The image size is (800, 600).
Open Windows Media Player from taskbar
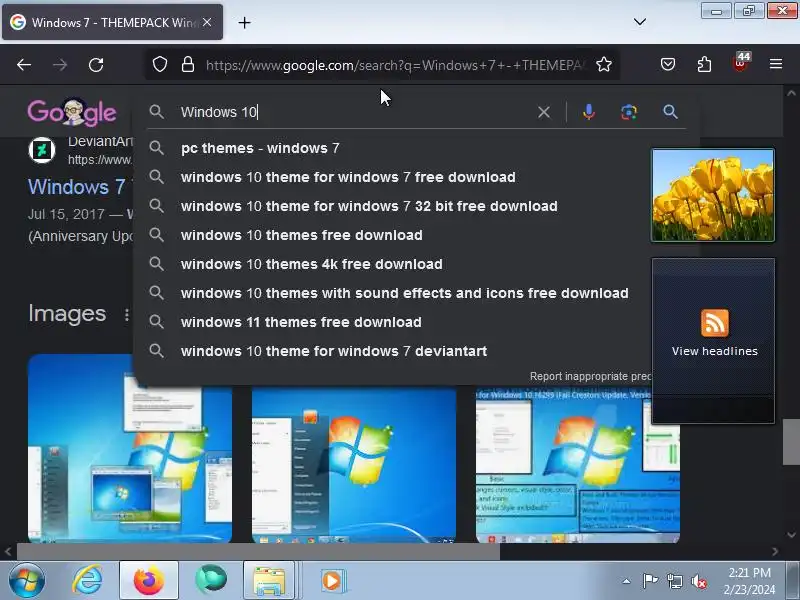(333, 581)
